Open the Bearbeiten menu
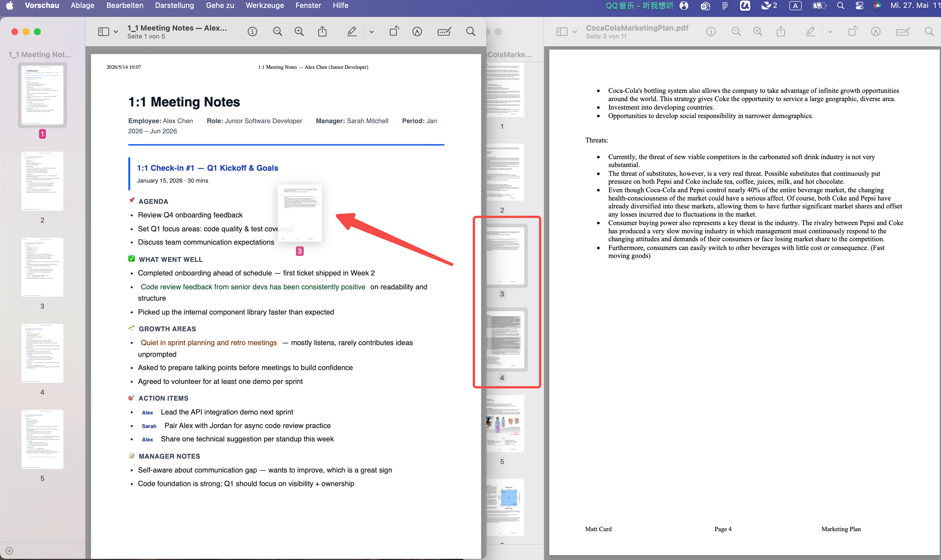Viewport: 941px width, 560px height. click(x=125, y=5)
